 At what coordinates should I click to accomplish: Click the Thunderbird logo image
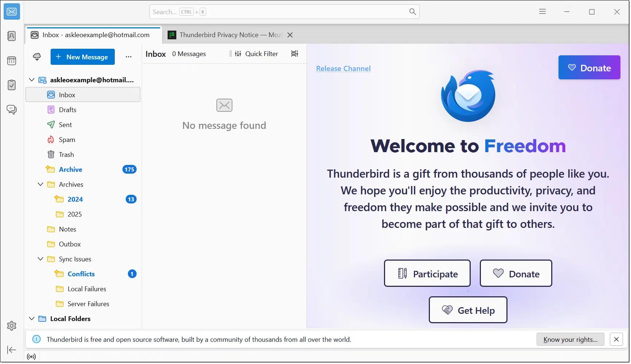coord(468,96)
